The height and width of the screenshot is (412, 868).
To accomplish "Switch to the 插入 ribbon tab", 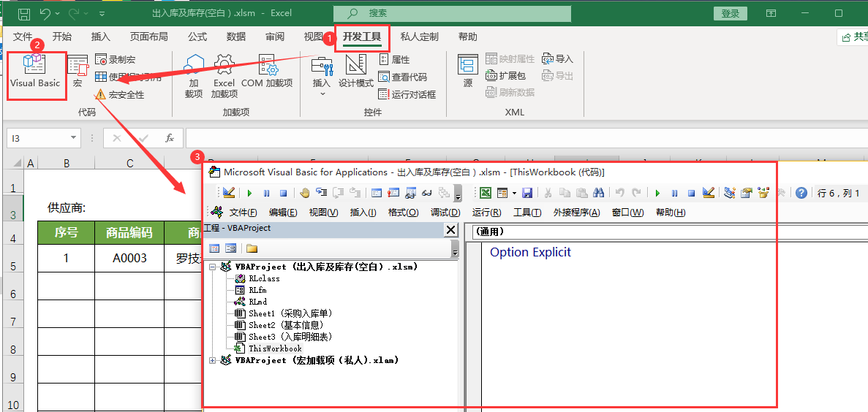I will (x=101, y=37).
